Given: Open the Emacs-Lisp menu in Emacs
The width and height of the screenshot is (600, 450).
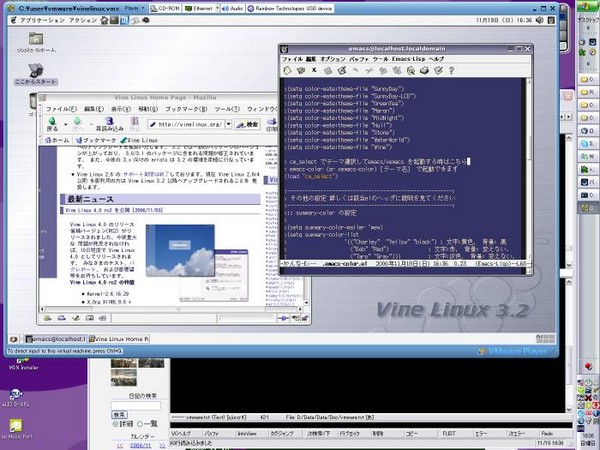Looking at the screenshot, I should coord(408,59).
